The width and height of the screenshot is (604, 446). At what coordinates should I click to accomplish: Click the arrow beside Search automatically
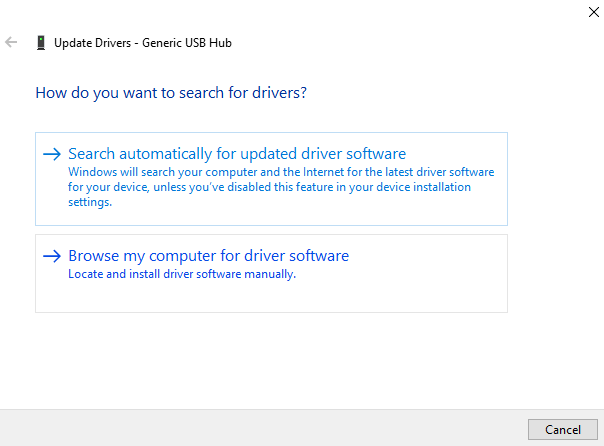[x=52, y=154]
